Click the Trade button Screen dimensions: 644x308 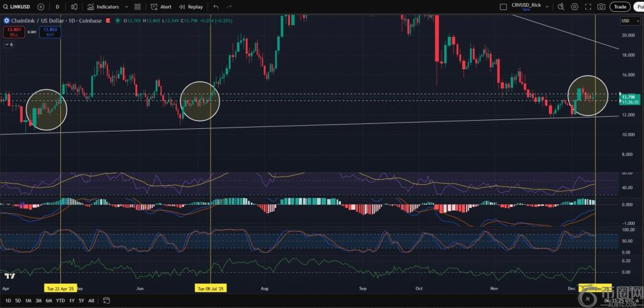(620, 6)
